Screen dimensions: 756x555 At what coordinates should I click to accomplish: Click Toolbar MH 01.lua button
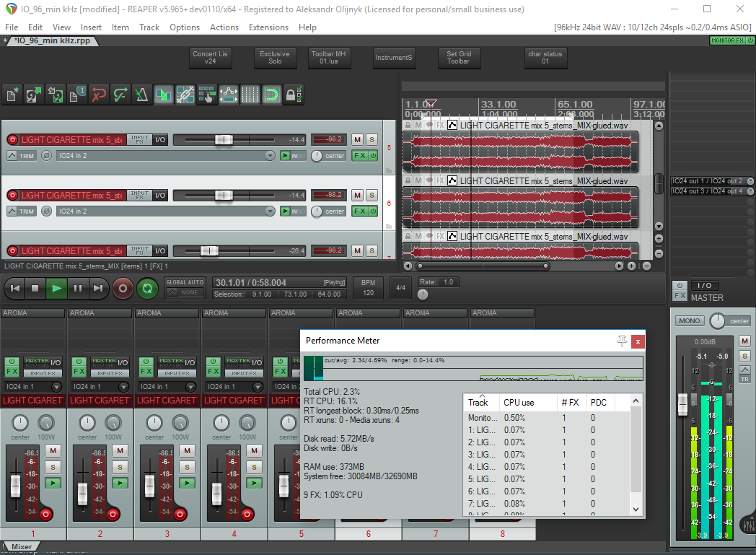pyautogui.click(x=328, y=58)
